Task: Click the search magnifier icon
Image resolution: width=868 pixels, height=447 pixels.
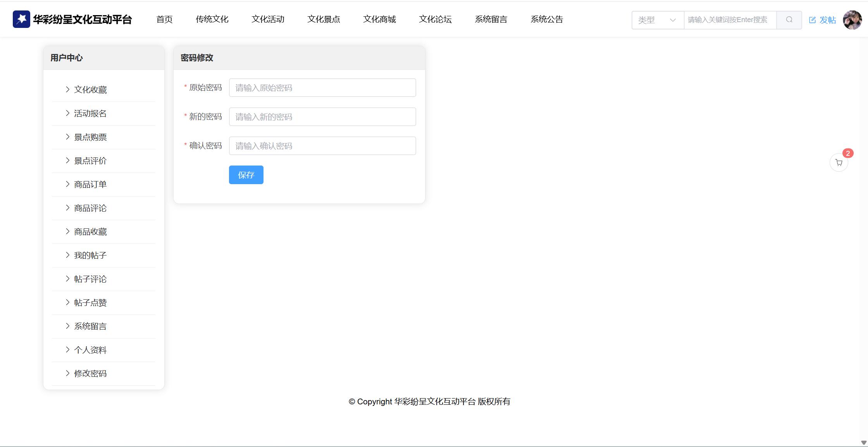Action: tap(789, 20)
